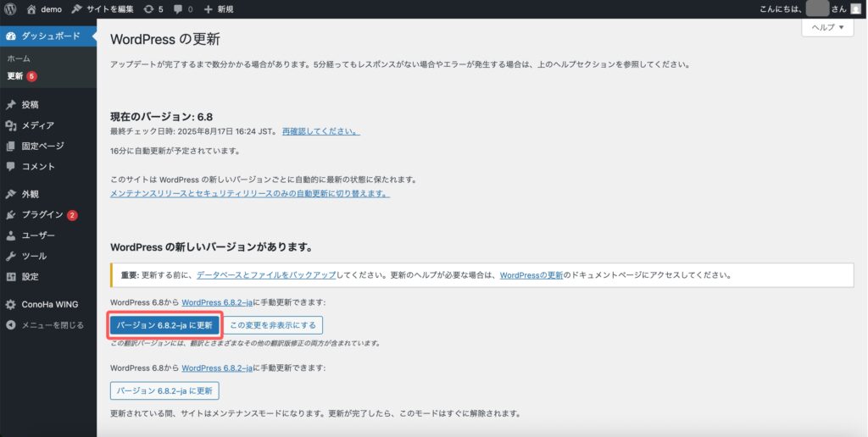The image size is (868, 437).
Task: Click the user icon beside ユーザー
Action: click(10, 235)
